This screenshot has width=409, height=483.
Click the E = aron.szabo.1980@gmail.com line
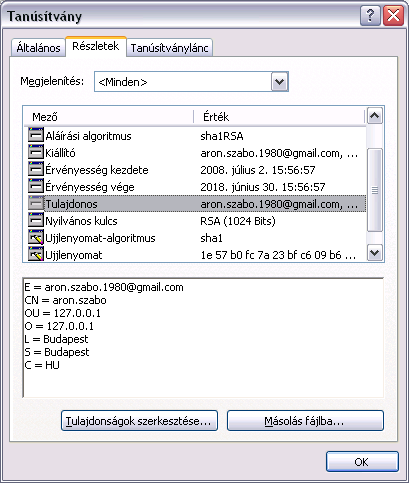click(104, 287)
